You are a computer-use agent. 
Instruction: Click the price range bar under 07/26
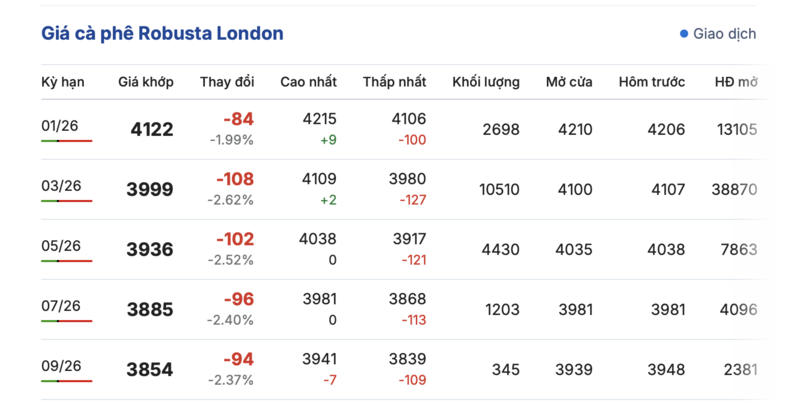[x=66, y=321]
